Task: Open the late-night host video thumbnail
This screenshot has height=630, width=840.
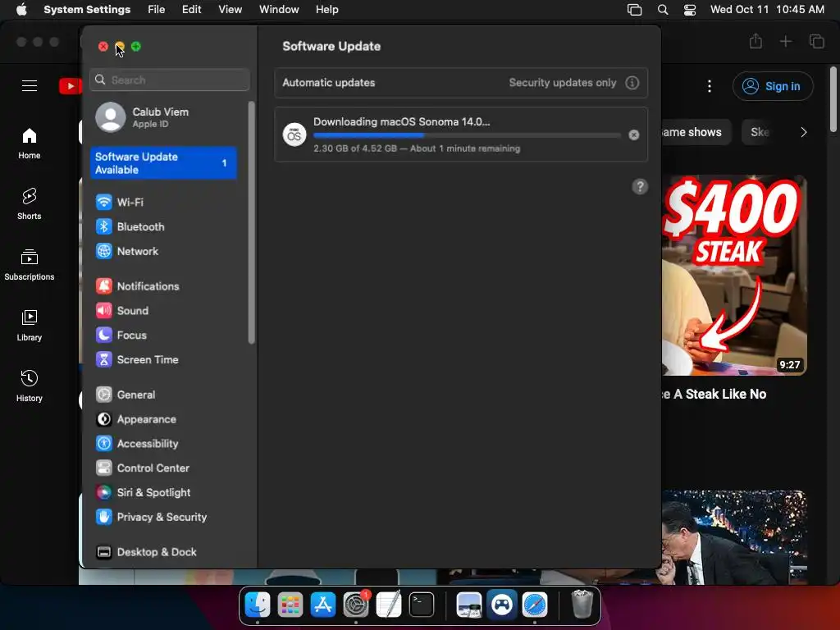Action: tap(734, 537)
